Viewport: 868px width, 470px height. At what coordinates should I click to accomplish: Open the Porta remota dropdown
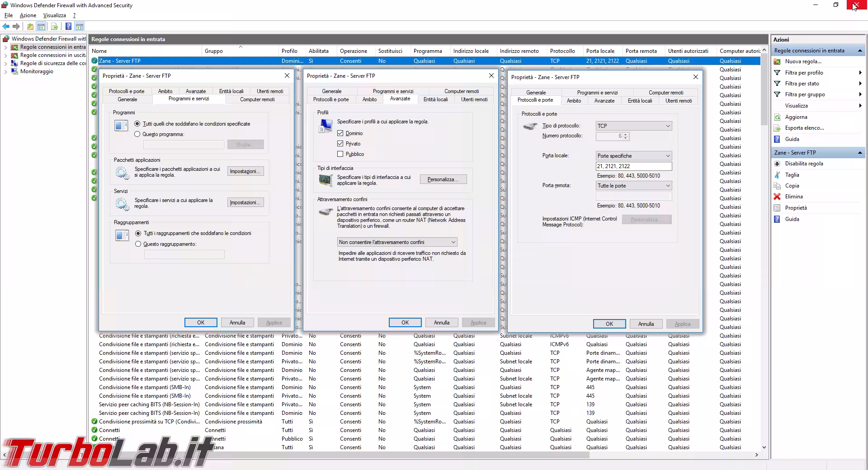point(633,186)
